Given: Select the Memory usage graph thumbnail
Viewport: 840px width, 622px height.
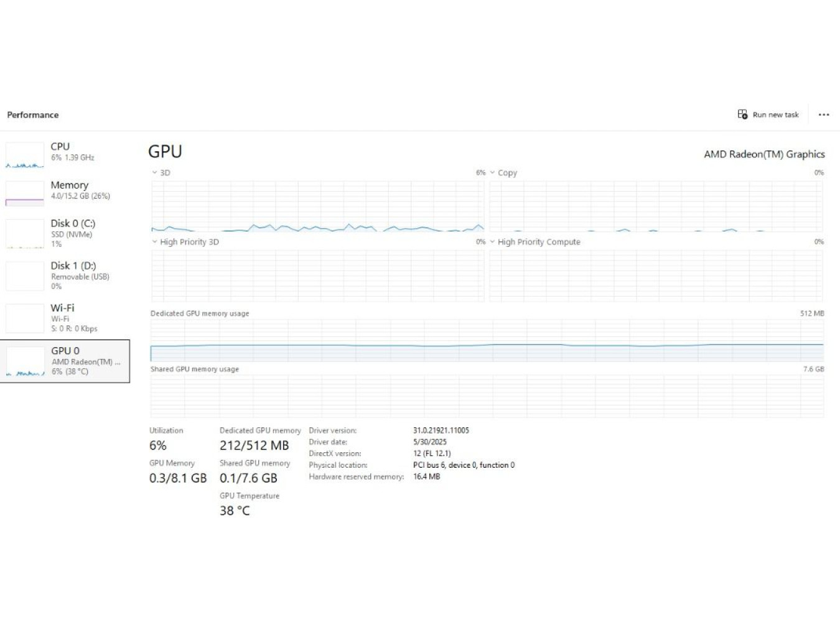Looking at the screenshot, I should click(25, 193).
